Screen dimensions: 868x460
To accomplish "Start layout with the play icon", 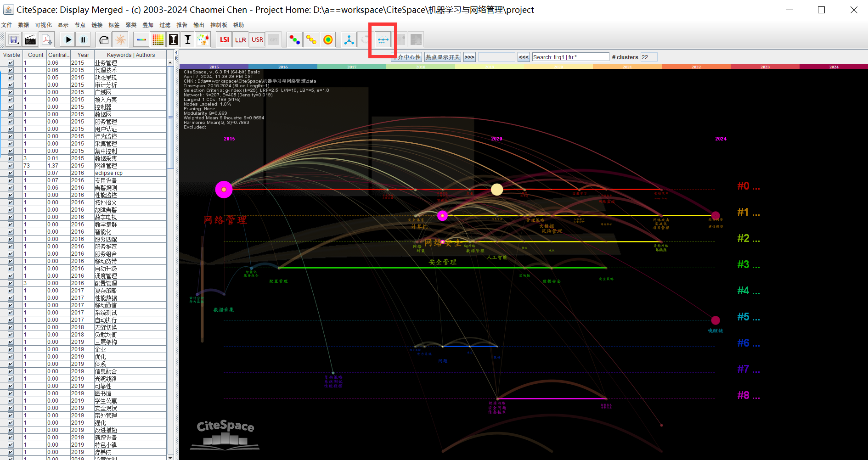I will (x=68, y=39).
